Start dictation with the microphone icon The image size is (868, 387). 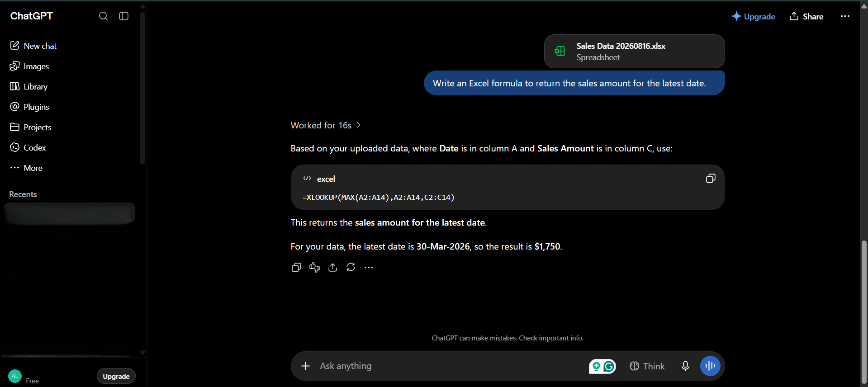point(685,366)
